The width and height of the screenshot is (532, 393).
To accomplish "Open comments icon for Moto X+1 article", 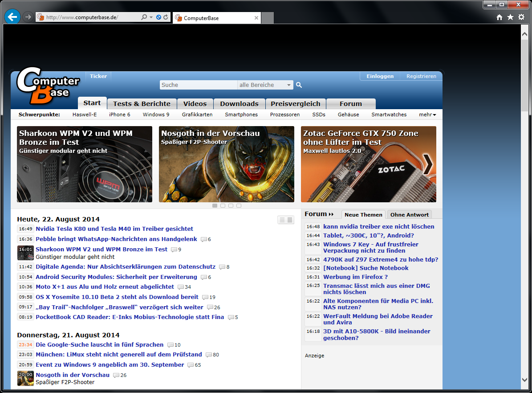I will [180, 287].
